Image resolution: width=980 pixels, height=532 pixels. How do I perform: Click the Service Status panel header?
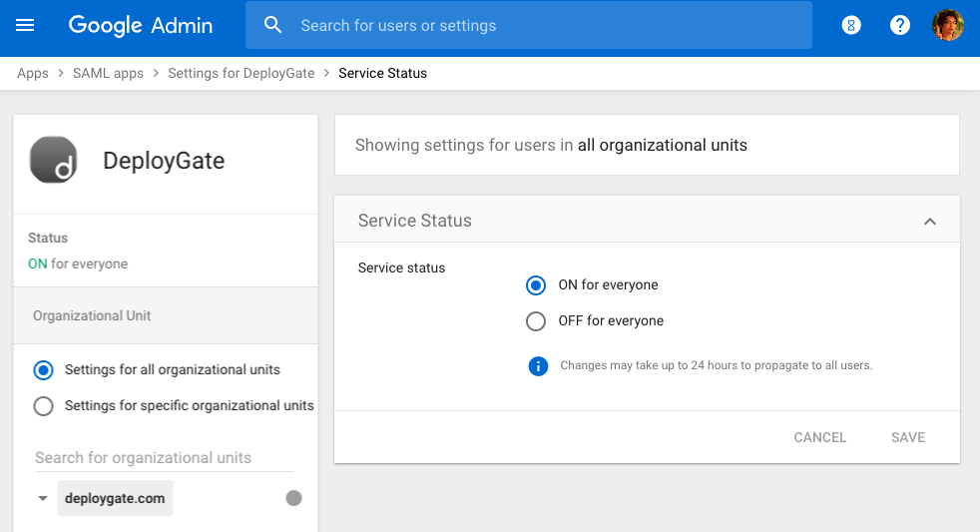[647, 220]
